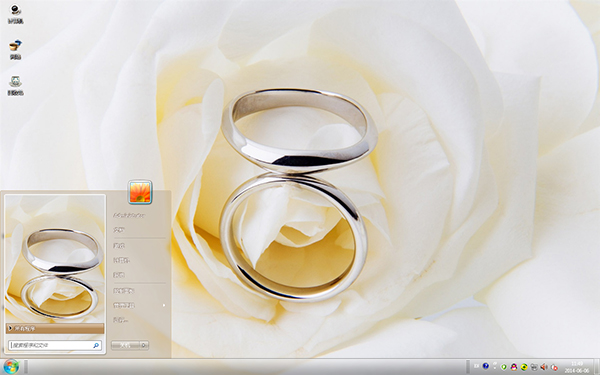
Task: Click the italic user name link in the Start menu
Action: tap(129, 215)
